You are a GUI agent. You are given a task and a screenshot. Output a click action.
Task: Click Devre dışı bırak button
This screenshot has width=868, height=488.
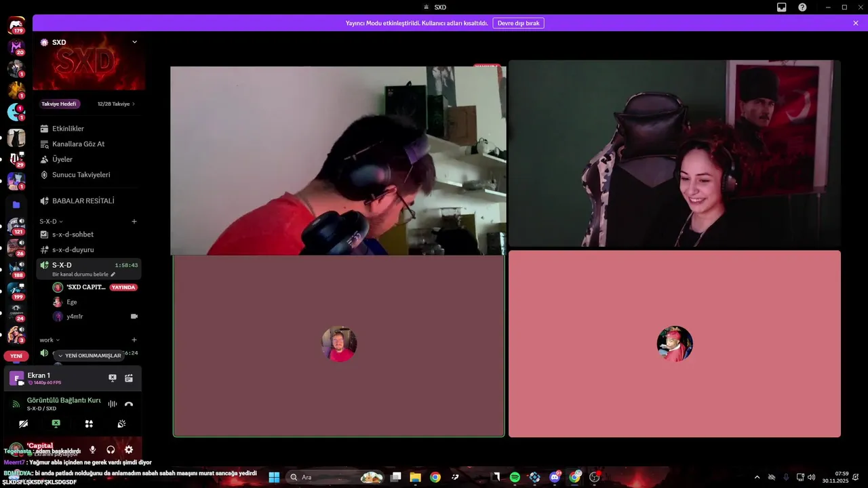coord(518,23)
